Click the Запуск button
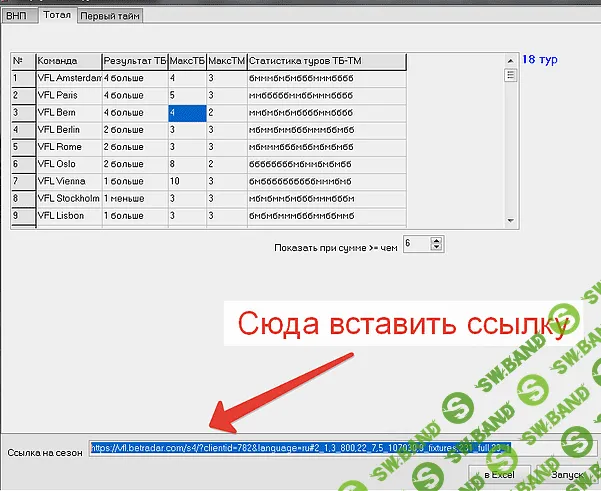Screen dimensions: 601x491 568,475
